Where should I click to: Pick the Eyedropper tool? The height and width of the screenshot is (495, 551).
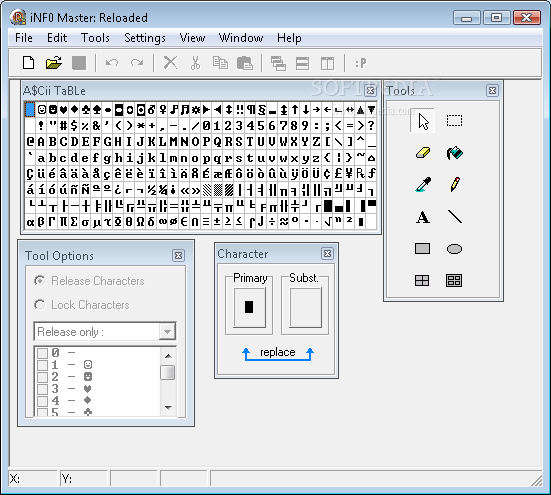pyautogui.click(x=422, y=184)
